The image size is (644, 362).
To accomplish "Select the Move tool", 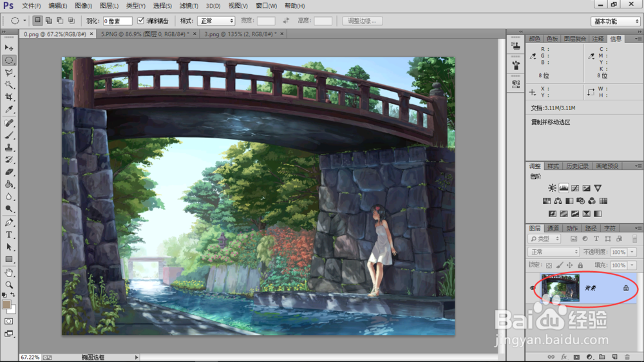I will point(9,48).
